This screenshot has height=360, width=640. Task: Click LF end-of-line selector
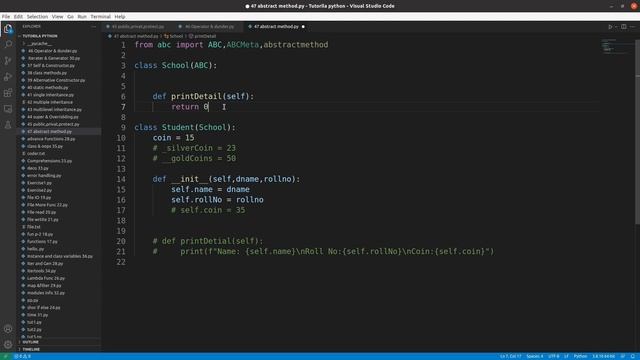coord(566,356)
